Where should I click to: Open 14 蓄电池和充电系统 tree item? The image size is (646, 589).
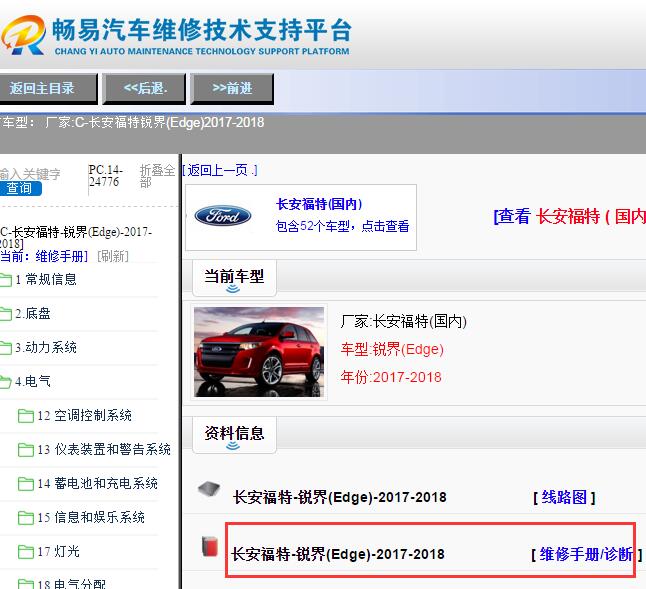97,484
